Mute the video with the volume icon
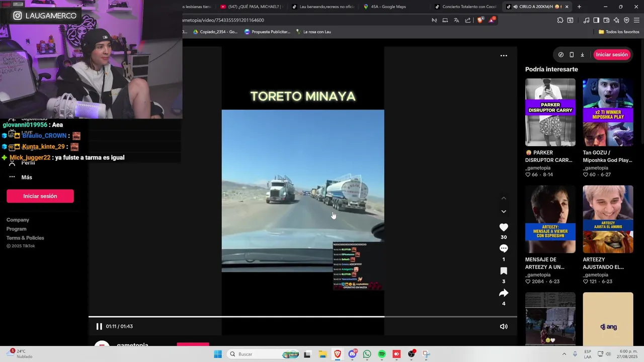Screen dimensions: 644x362 504,326
